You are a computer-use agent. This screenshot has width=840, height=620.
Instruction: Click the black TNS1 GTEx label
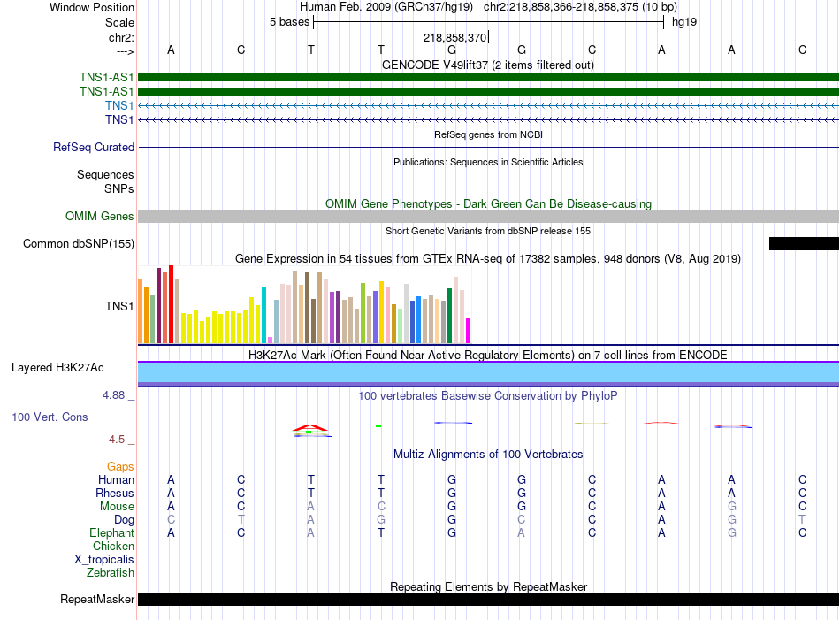pos(119,307)
